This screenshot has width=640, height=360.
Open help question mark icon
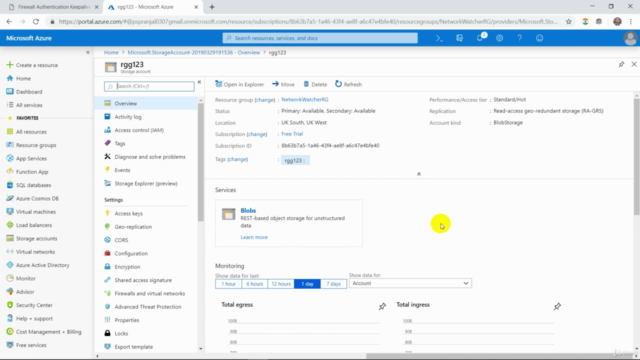(520, 38)
